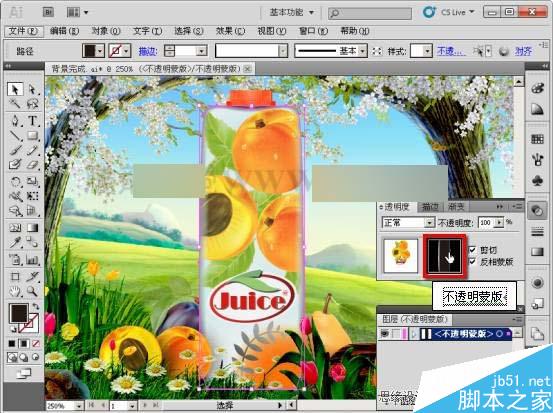553x413 pixels.
Task: Select the Pencil tool
Action: click(32, 151)
